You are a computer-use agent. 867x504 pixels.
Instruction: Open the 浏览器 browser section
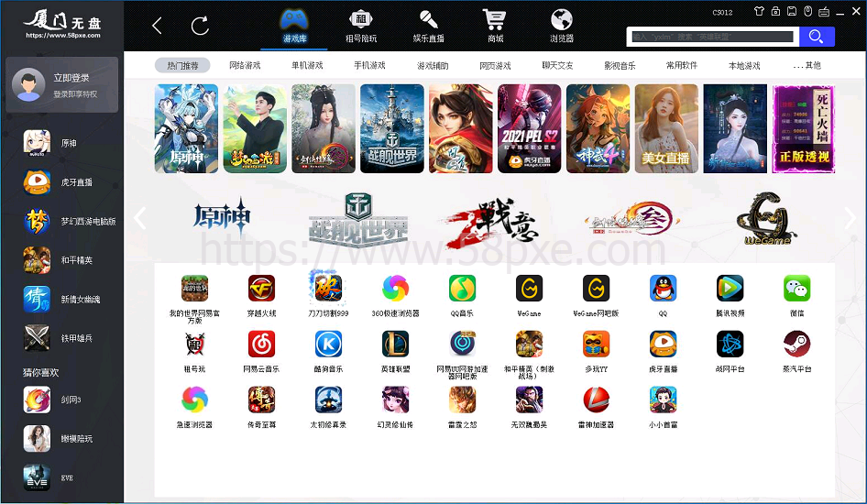click(x=562, y=26)
